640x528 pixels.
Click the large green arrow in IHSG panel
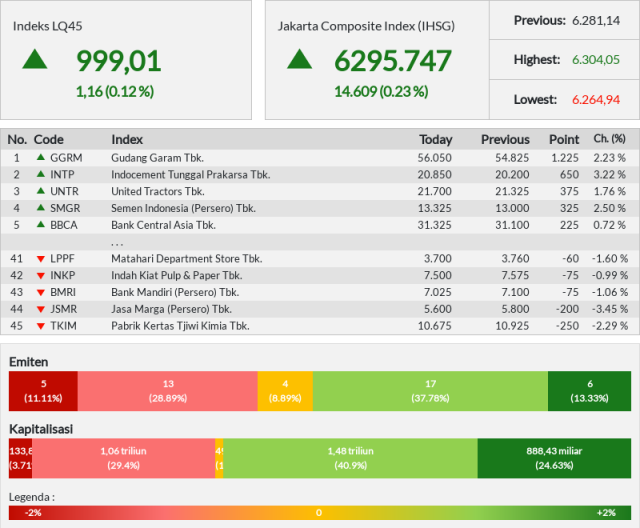pyautogui.click(x=300, y=59)
